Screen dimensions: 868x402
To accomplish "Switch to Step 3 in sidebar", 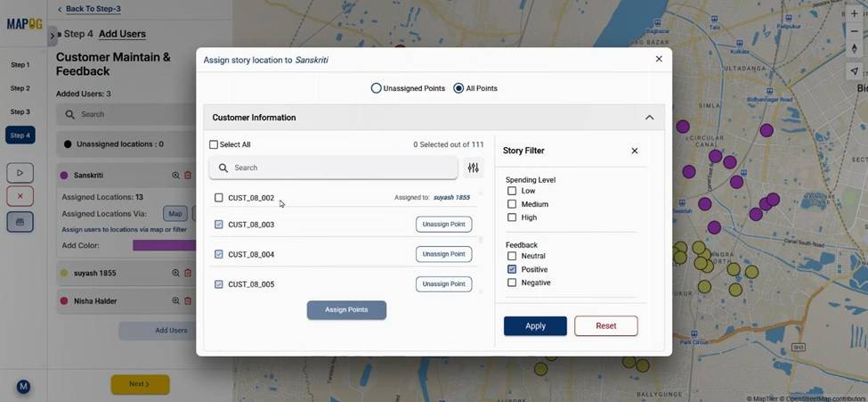I will (20, 112).
